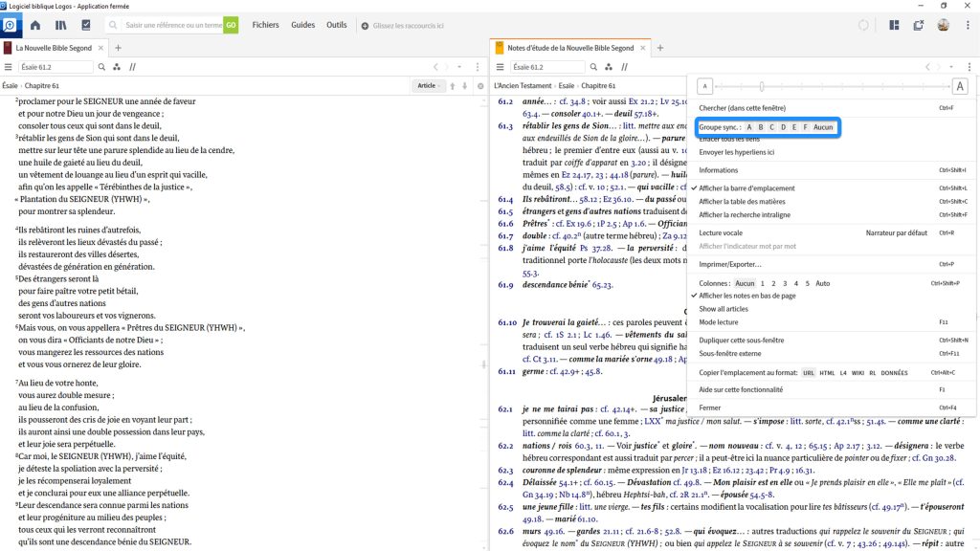
Task: Open the Narrateur par défaut selector
Action: tap(896, 232)
